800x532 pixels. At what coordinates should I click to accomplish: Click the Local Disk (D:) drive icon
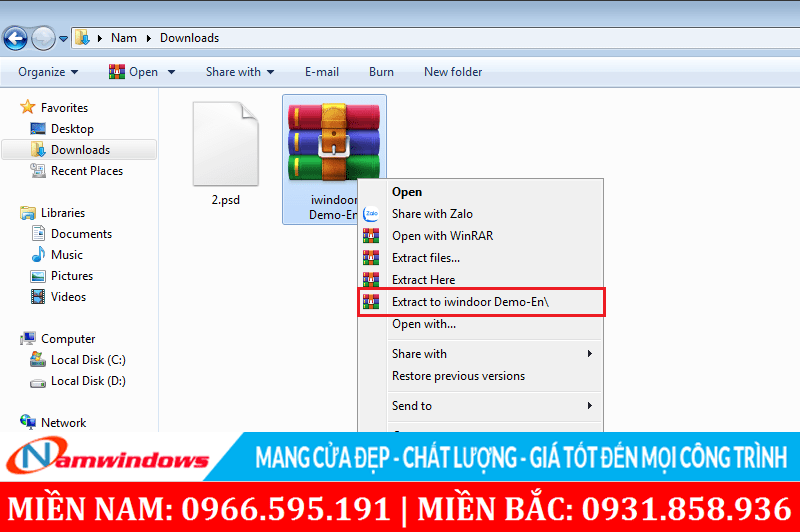pos(38,383)
